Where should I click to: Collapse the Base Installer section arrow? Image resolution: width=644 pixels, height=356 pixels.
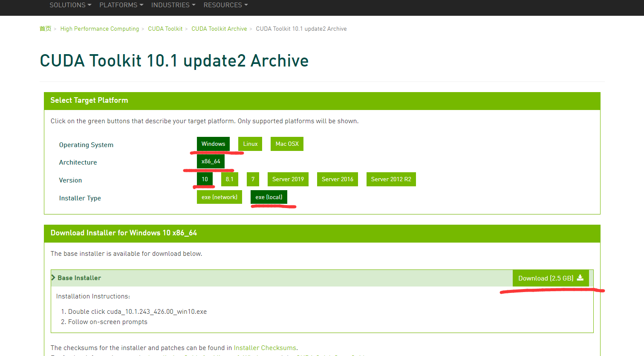coord(53,278)
